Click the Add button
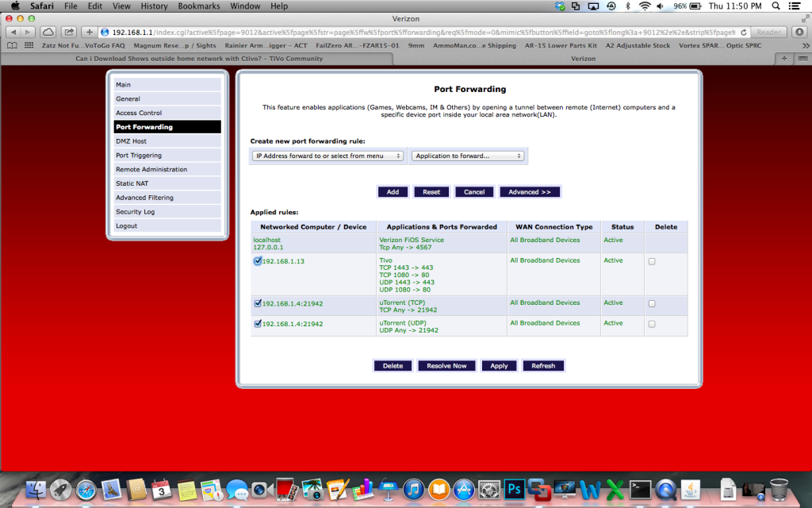 click(x=393, y=192)
